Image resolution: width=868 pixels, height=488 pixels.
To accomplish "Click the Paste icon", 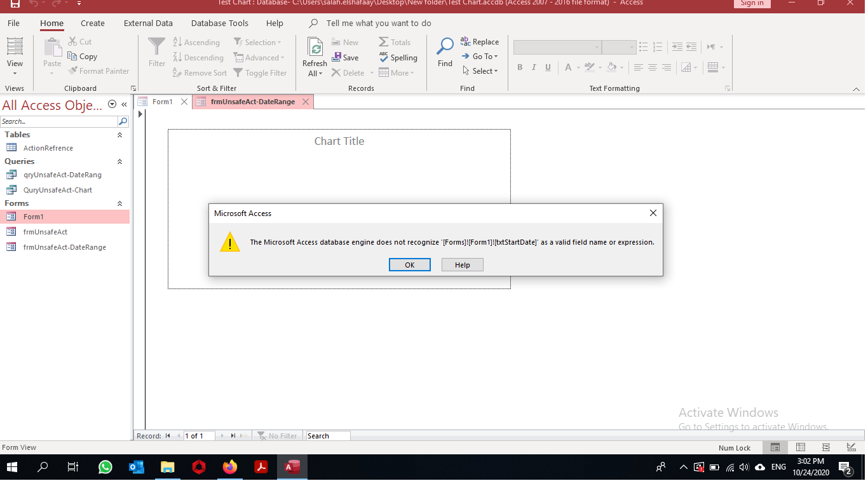I will click(52, 48).
